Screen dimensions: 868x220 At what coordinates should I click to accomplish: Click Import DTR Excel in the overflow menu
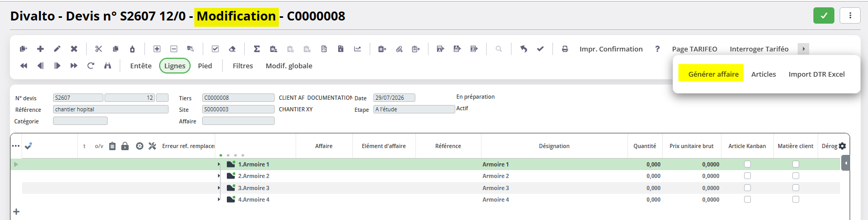click(817, 74)
